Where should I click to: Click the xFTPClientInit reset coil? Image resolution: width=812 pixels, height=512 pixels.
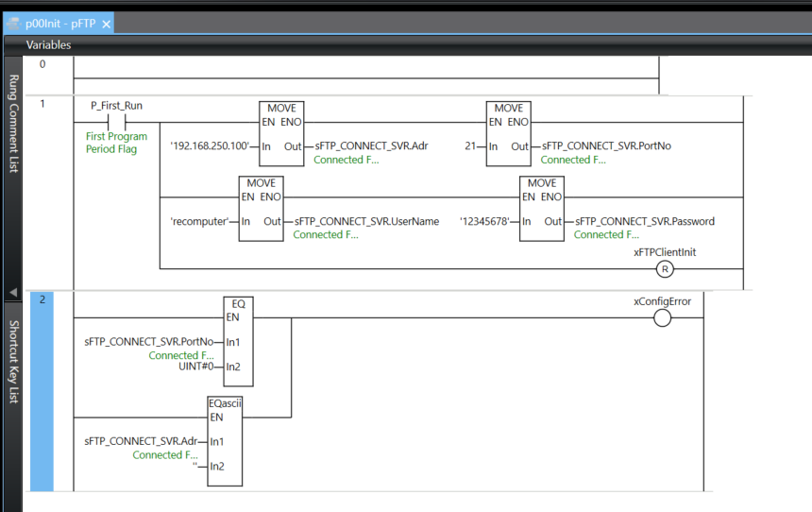click(664, 268)
